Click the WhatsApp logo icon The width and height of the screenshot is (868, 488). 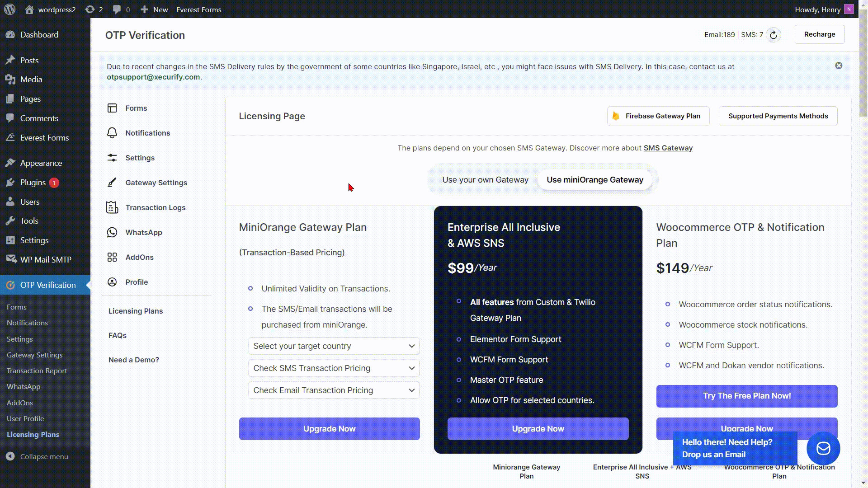[112, 232]
